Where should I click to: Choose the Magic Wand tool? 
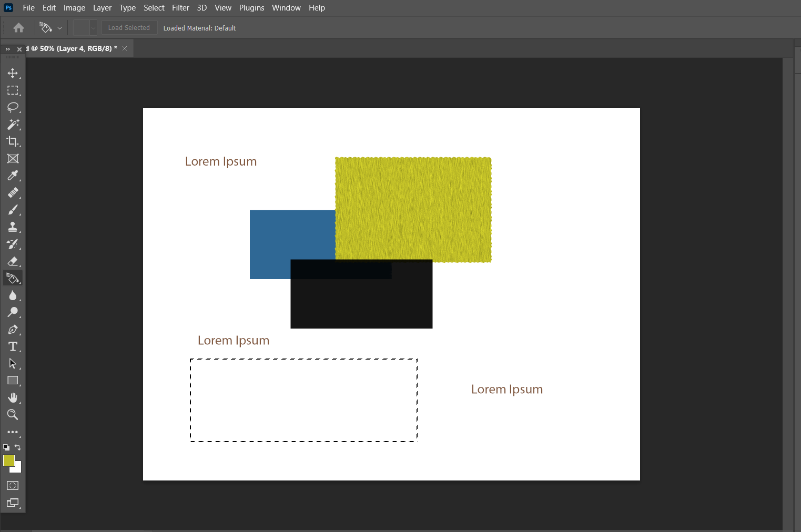(13, 125)
